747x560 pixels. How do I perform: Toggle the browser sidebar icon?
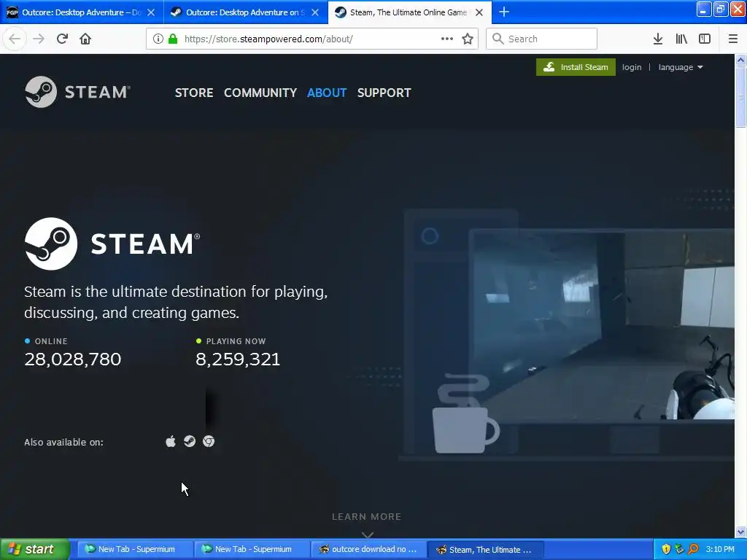point(705,39)
